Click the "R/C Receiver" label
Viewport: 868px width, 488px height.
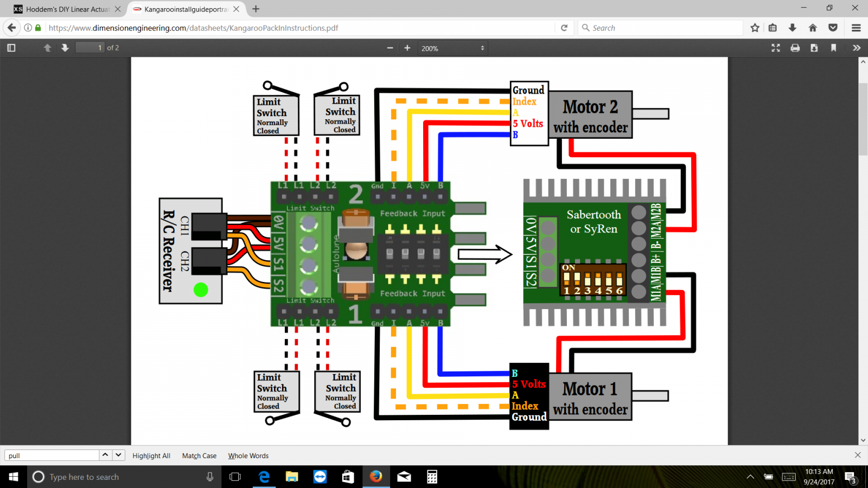tap(169, 251)
